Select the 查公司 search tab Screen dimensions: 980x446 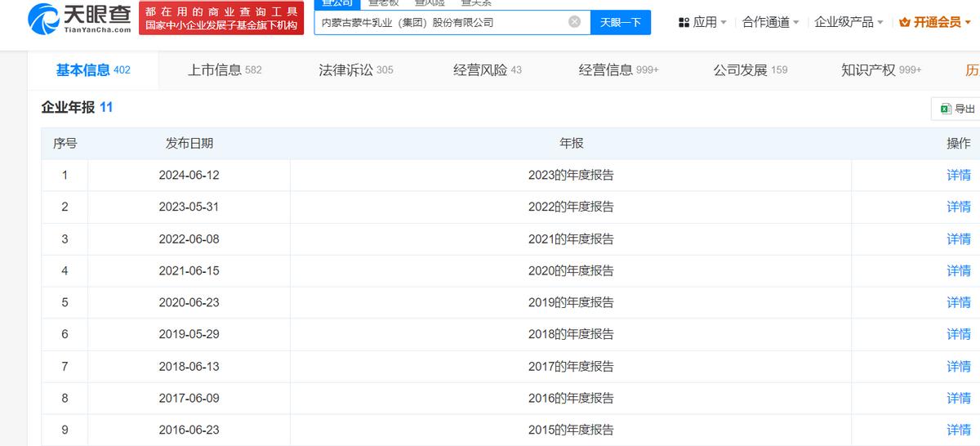336,3
